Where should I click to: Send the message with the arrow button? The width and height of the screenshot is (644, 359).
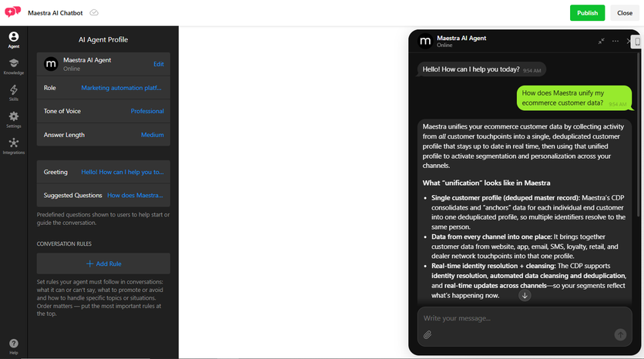coord(620,335)
